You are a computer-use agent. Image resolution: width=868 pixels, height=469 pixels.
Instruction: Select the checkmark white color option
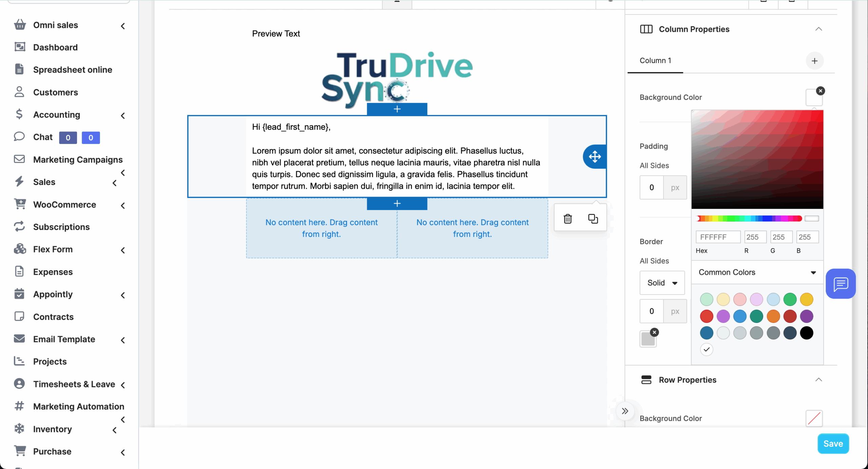tap(707, 349)
